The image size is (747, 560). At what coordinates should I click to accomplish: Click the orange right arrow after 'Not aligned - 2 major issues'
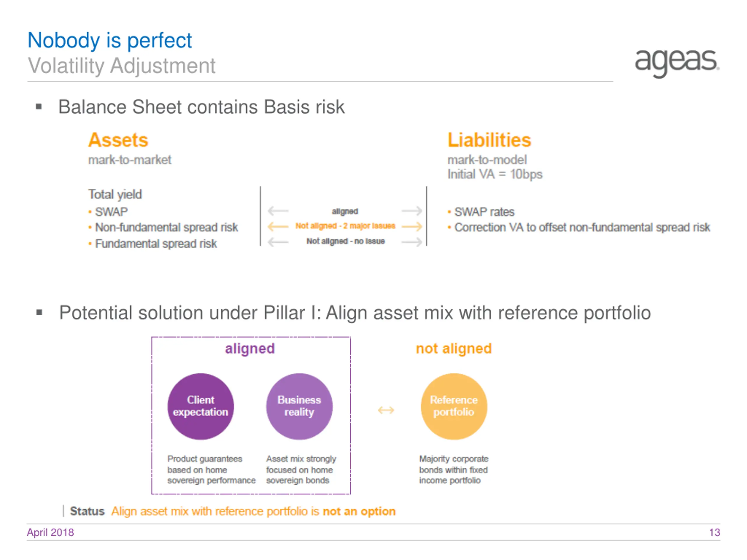pos(412,226)
